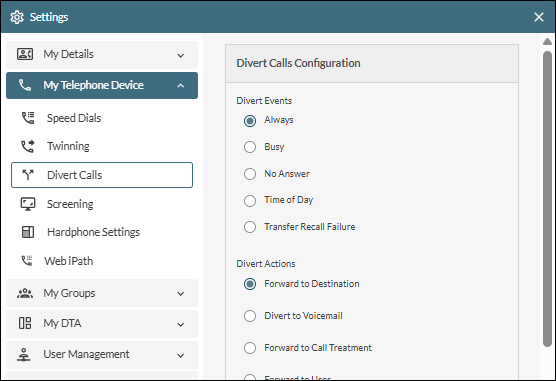Select the Time of Day divert event
Screen dimensions: 556x381
[x=250, y=200]
